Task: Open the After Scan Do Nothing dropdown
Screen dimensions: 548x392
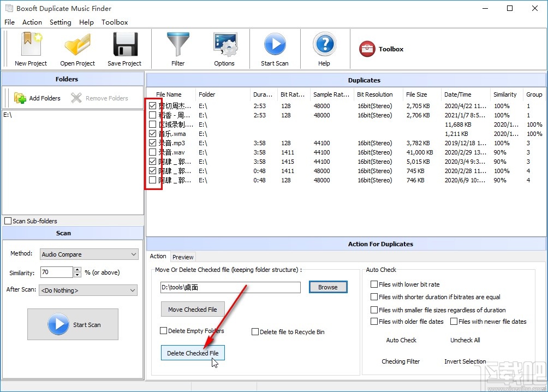Action: 88,290
